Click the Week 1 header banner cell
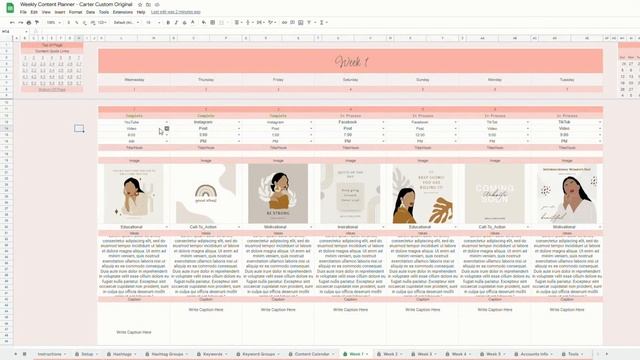The image size is (640, 360). pyautogui.click(x=350, y=61)
